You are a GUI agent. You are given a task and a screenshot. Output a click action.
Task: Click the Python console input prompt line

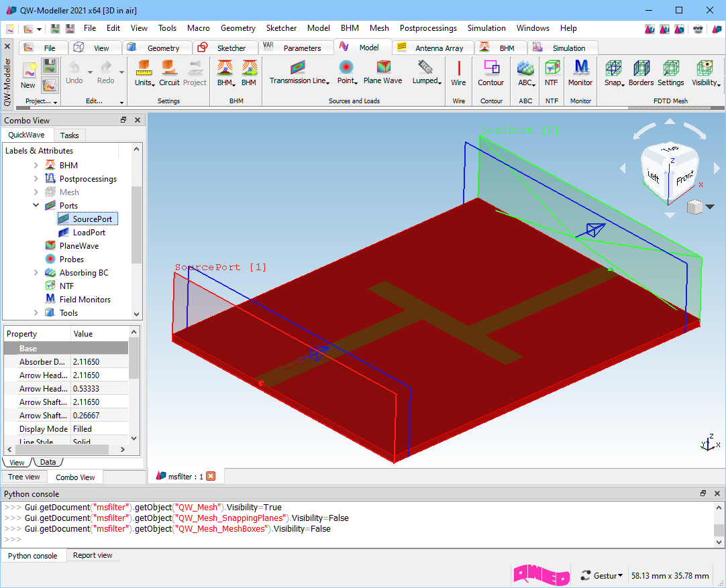(358, 540)
